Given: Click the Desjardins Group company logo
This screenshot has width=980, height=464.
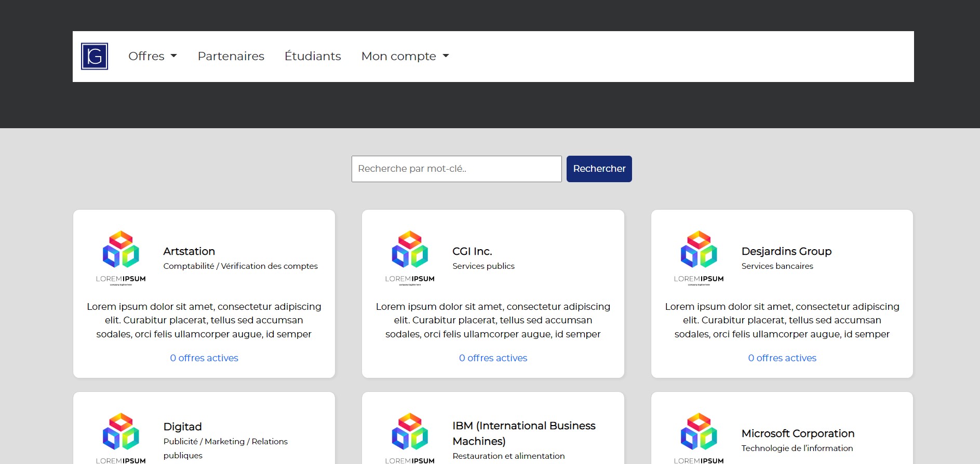Looking at the screenshot, I should pyautogui.click(x=699, y=258).
